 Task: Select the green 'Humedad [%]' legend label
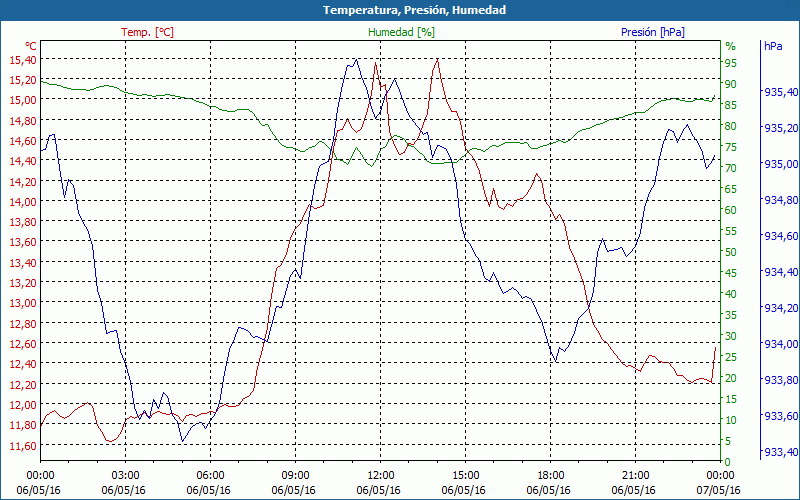coord(402,32)
